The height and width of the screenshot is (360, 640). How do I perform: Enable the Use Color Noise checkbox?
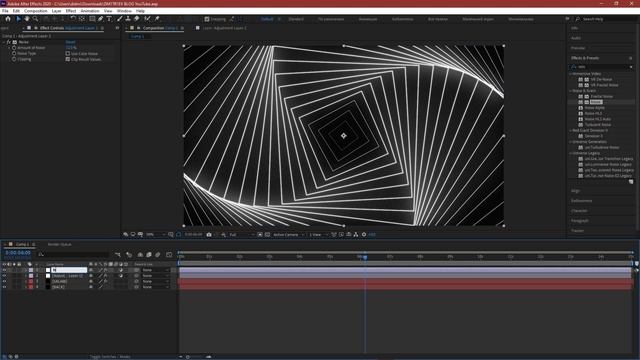(x=68, y=53)
